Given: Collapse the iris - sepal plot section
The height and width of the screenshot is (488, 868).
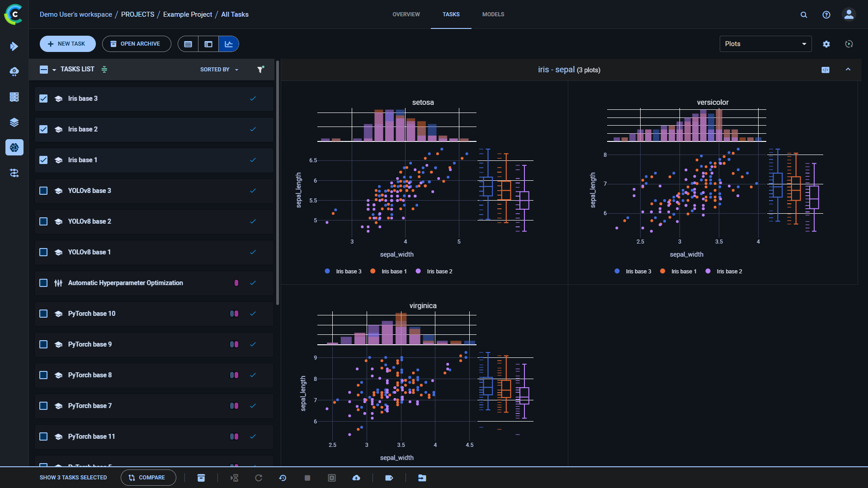Looking at the screenshot, I should tap(848, 70).
